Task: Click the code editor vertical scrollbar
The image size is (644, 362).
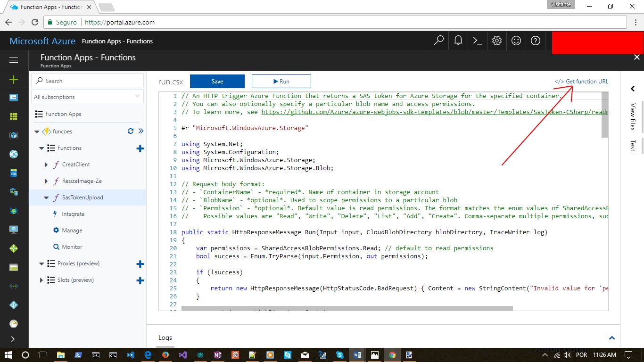Action: [x=605, y=115]
